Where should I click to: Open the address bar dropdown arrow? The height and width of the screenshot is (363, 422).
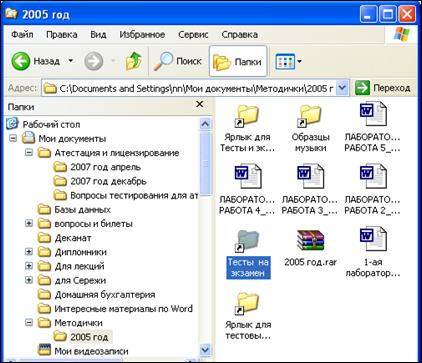tap(342, 88)
